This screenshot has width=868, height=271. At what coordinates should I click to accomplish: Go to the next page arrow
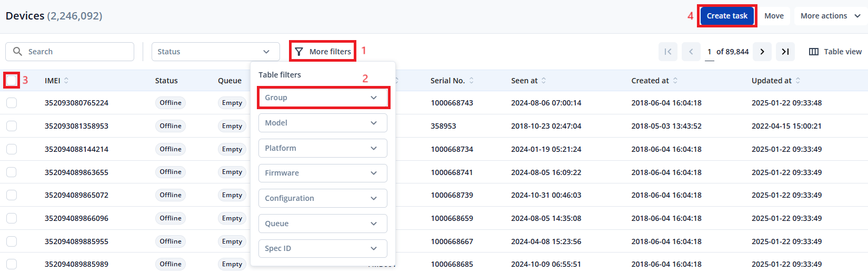[x=762, y=52]
